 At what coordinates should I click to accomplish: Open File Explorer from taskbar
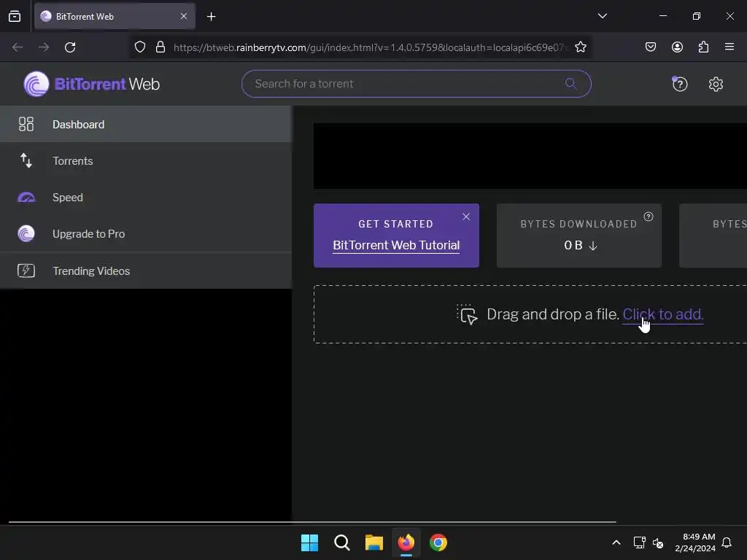point(374,542)
